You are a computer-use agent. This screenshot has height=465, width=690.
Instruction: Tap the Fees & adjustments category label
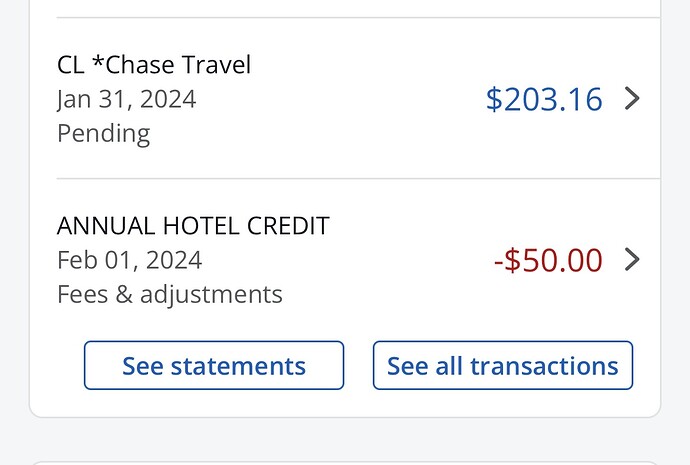pyautogui.click(x=169, y=294)
